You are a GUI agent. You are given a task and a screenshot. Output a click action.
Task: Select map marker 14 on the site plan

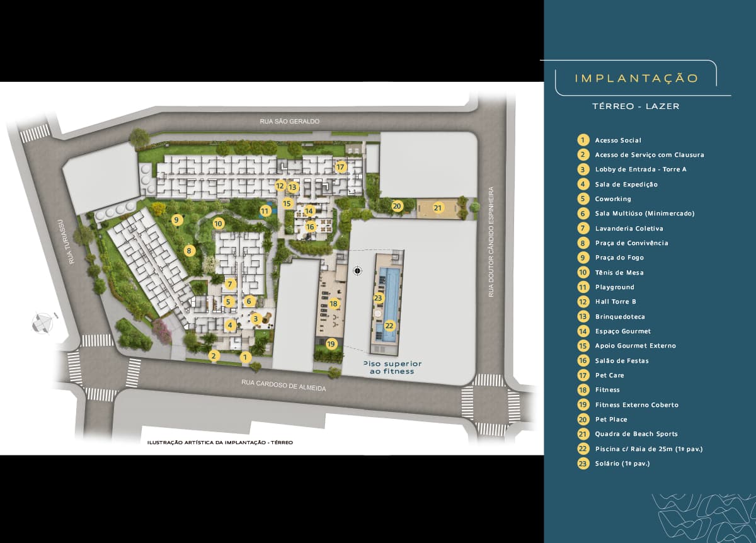click(309, 211)
